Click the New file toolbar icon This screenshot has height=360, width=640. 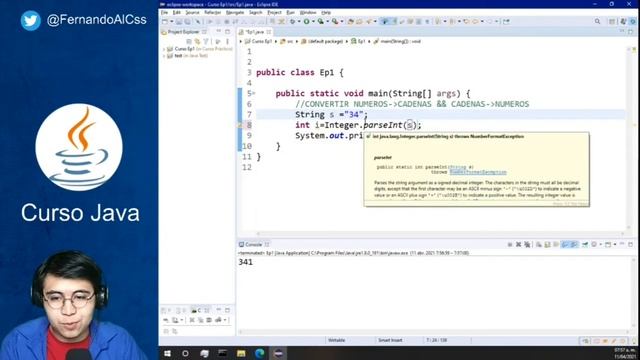tap(164, 21)
